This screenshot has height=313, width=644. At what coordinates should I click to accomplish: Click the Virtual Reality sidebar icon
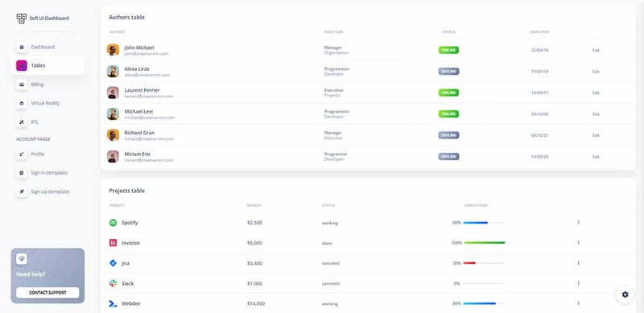[x=22, y=103]
